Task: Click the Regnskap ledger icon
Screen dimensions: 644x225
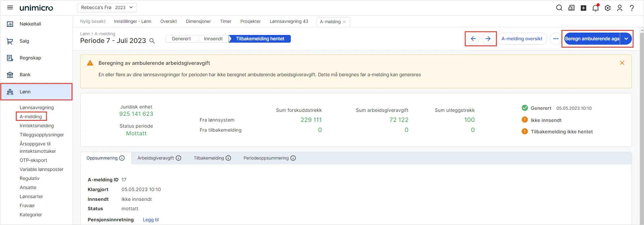Action: click(10, 58)
